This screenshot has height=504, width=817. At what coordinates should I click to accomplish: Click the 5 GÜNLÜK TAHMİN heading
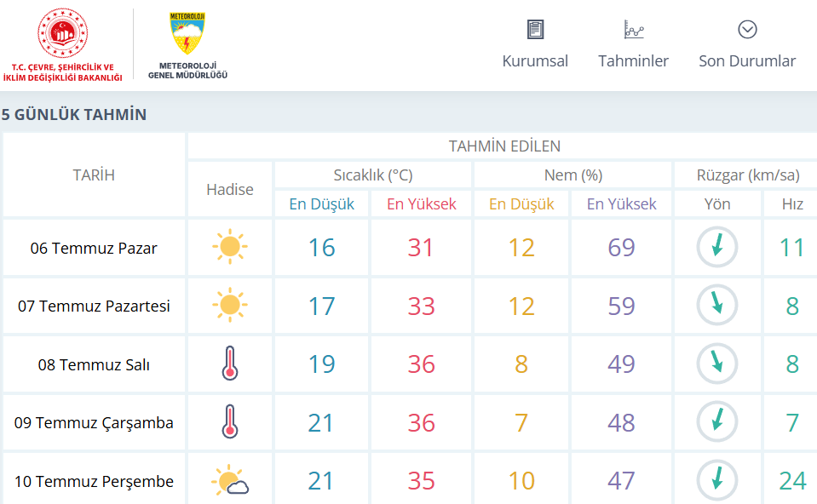pos(74,115)
